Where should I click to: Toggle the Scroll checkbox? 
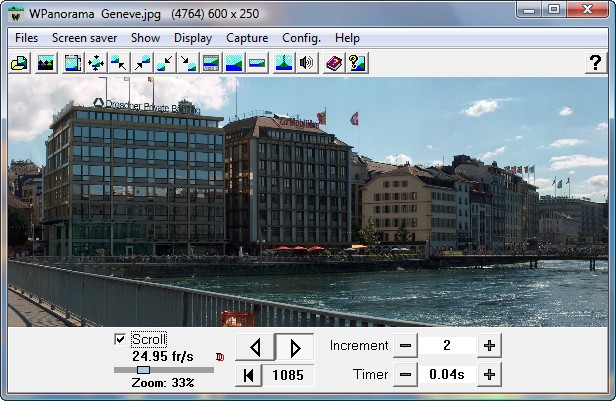[120, 339]
